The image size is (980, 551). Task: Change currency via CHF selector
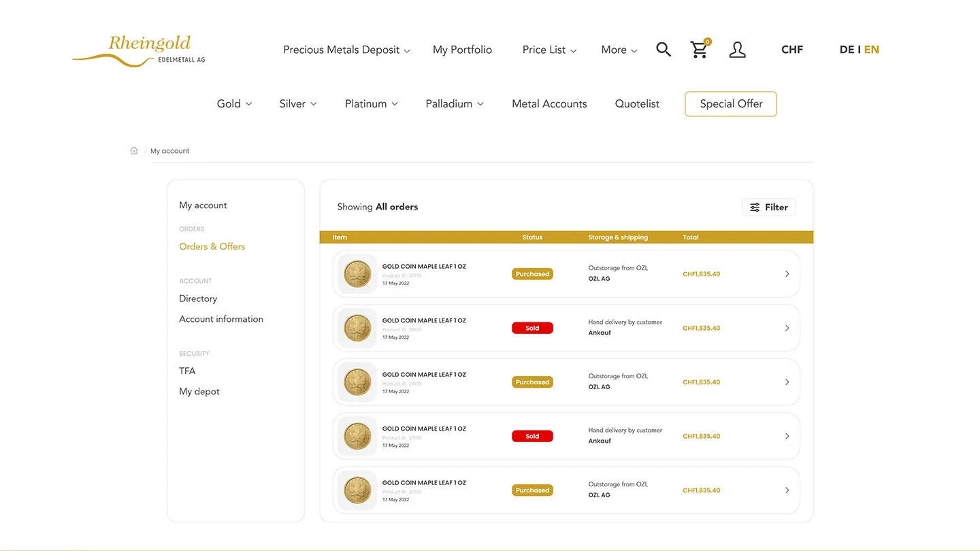pyautogui.click(x=792, y=50)
